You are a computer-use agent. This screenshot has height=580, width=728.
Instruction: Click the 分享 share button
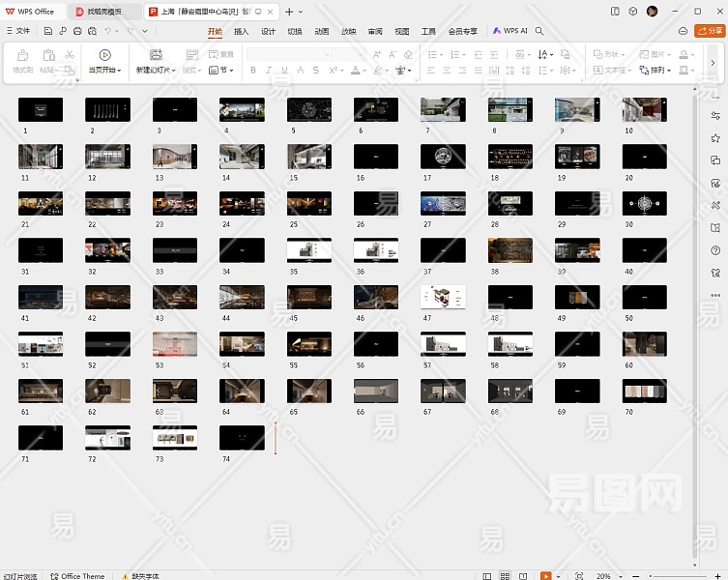pyautogui.click(x=709, y=31)
